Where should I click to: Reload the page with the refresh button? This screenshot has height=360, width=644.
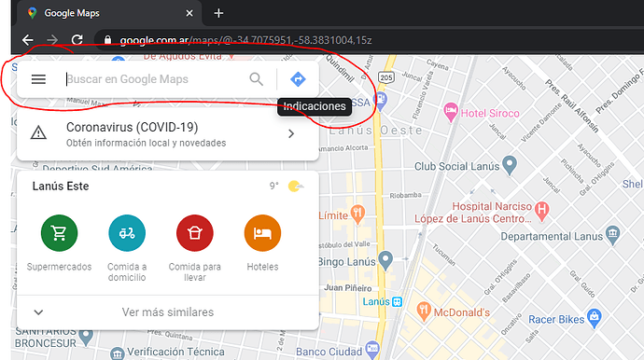click(x=77, y=40)
